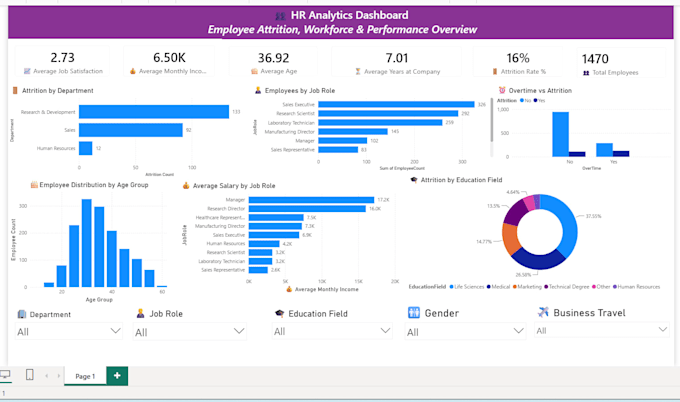Select the 14.77% Marketing donut segment
The image size is (680, 402).
pyautogui.click(x=510, y=239)
